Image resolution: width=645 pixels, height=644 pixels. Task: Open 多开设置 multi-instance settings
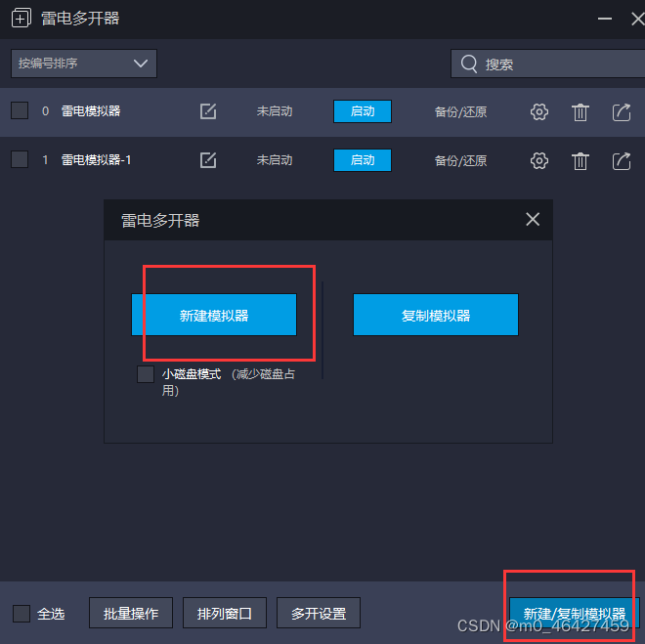(319, 613)
